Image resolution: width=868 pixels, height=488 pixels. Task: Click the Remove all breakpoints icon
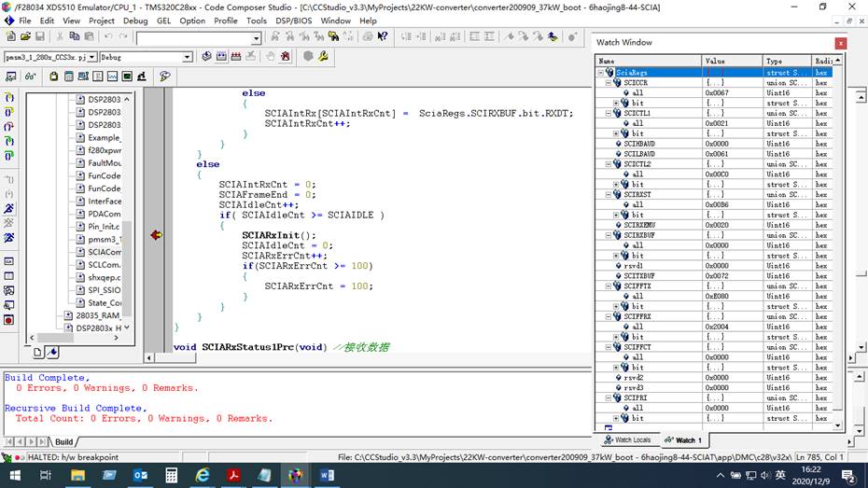coord(285,56)
